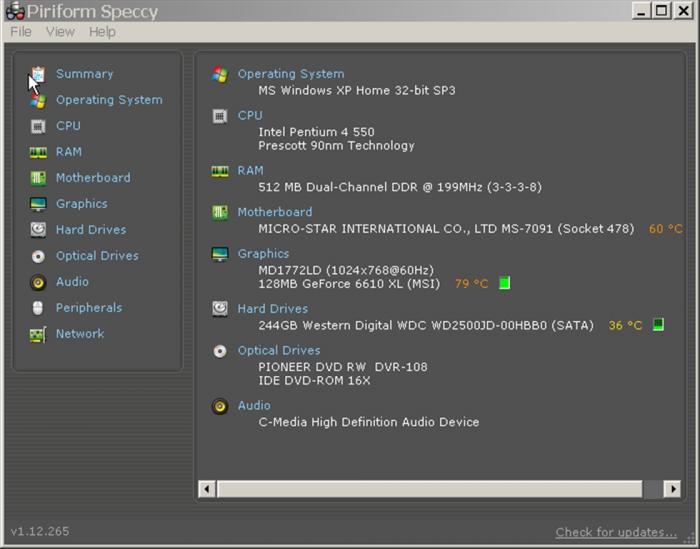Switch to the CPU section in sidebar

(x=68, y=126)
